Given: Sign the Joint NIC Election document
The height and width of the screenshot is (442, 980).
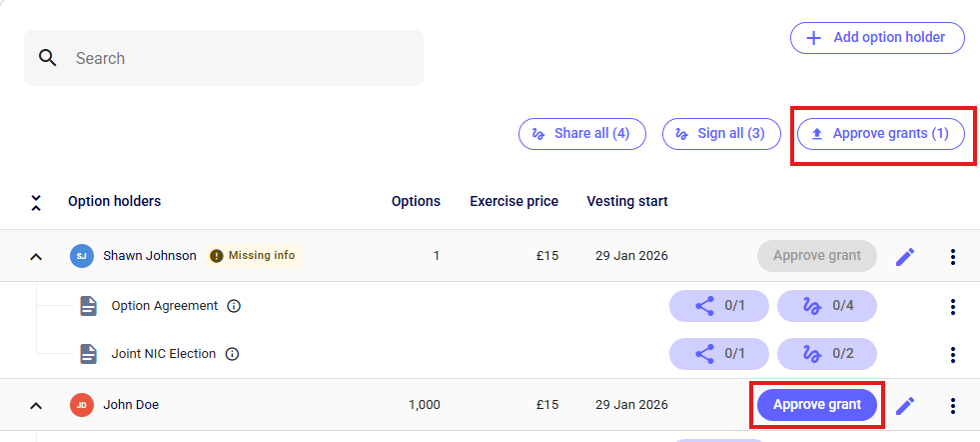Looking at the screenshot, I should pyautogui.click(x=826, y=354).
